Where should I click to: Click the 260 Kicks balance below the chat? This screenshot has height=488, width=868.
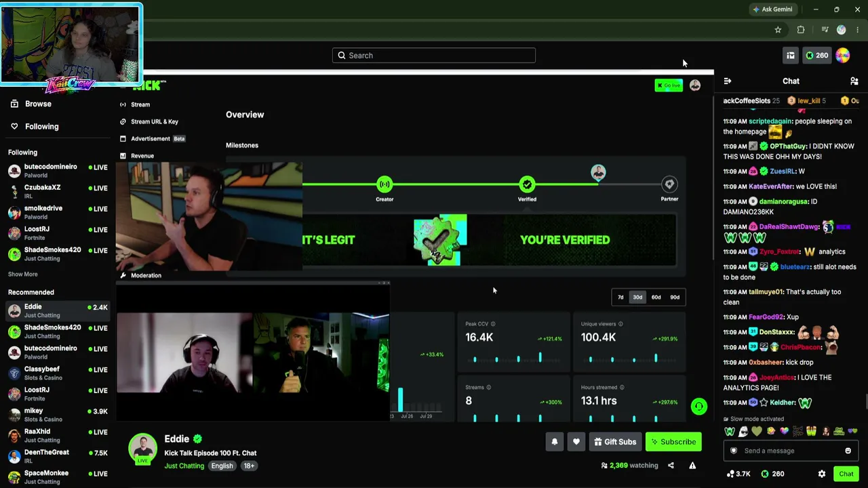pos(772,474)
